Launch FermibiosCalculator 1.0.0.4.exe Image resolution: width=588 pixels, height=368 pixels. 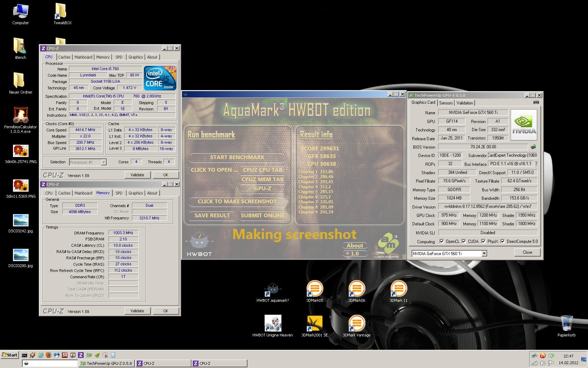click(20, 120)
